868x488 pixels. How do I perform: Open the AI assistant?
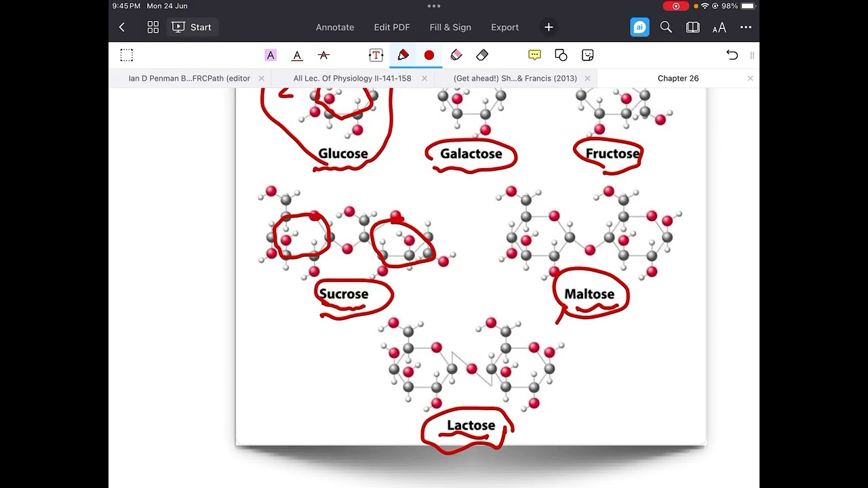click(639, 27)
